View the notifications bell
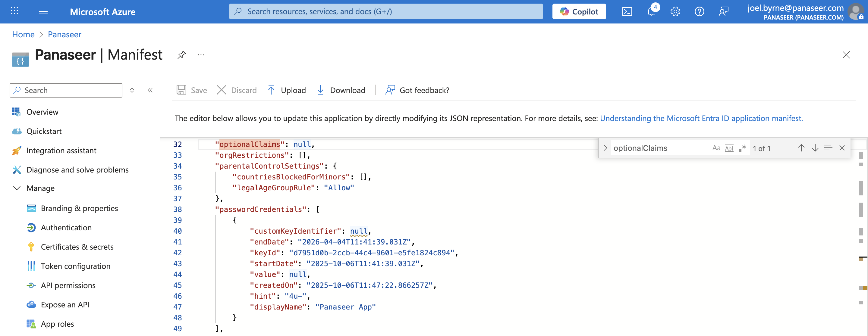Image resolution: width=868 pixels, height=336 pixels. pos(651,11)
